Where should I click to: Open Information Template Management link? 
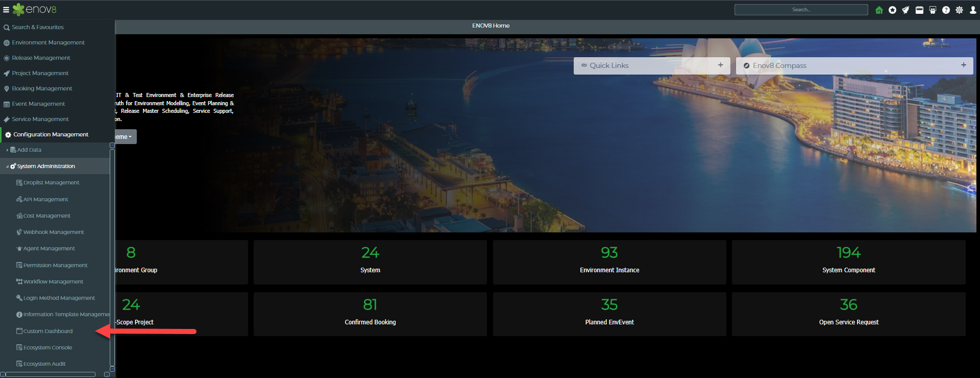tap(66, 314)
